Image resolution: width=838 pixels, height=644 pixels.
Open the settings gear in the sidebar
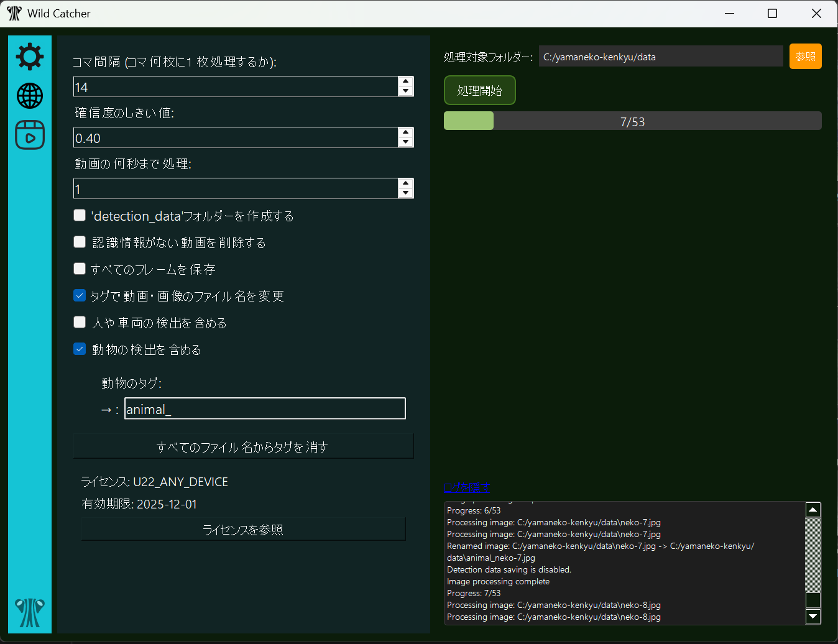click(29, 57)
